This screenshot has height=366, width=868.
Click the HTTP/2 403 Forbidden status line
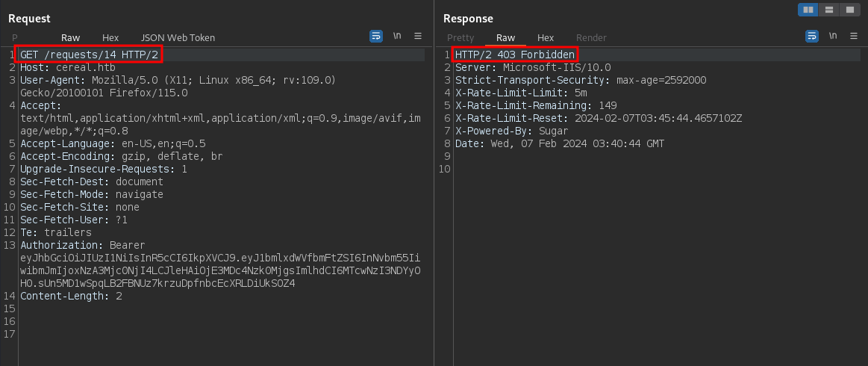515,55
